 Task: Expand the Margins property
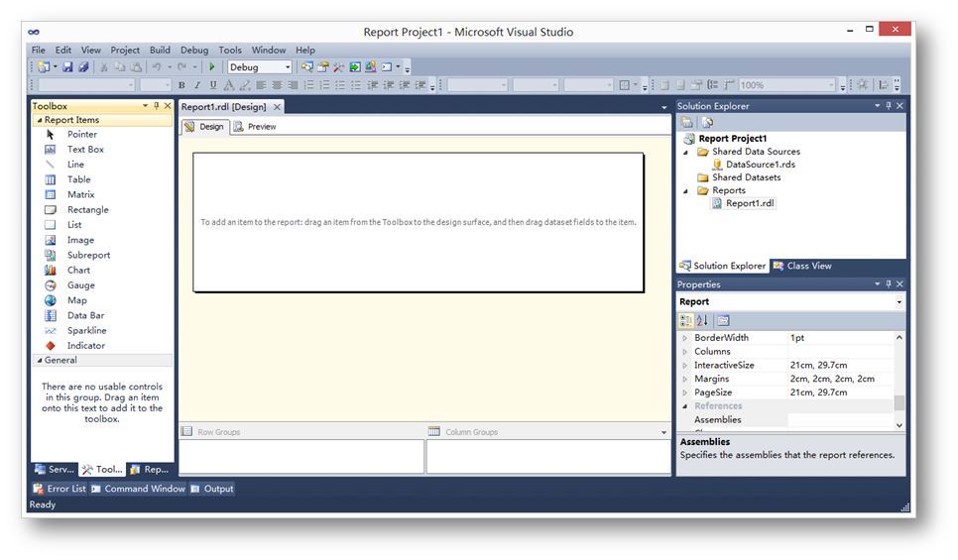click(685, 380)
